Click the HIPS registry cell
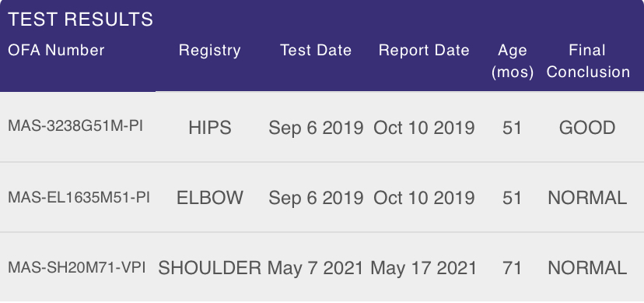This screenshot has width=644, height=303. [x=210, y=128]
